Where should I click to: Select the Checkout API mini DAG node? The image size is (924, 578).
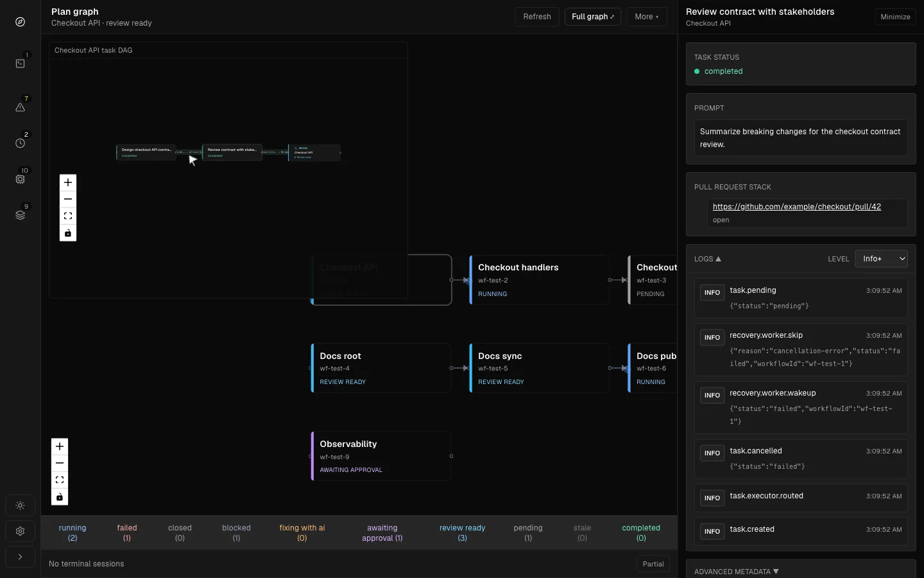pos(314,152)
